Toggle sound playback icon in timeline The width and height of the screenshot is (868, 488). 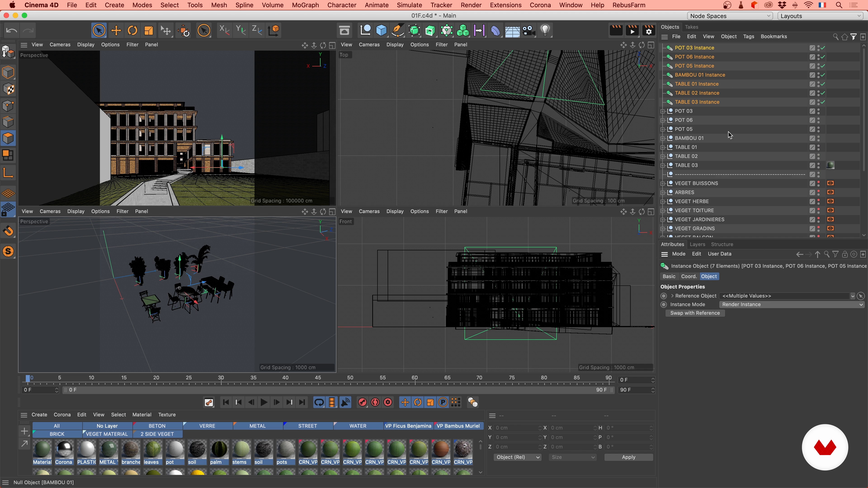(x=345, y=402)
